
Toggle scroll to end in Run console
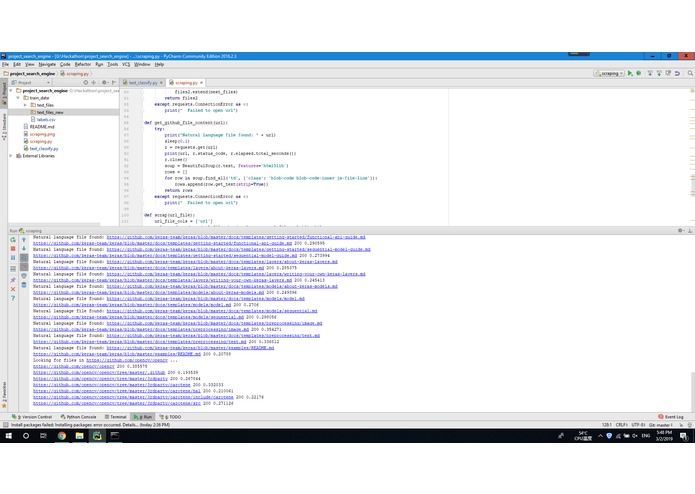24,267
